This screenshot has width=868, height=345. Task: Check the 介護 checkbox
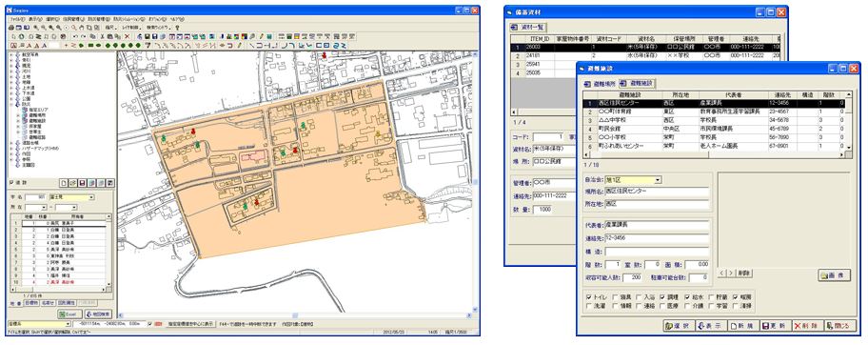pyautogui.click(x=687, y=306)
